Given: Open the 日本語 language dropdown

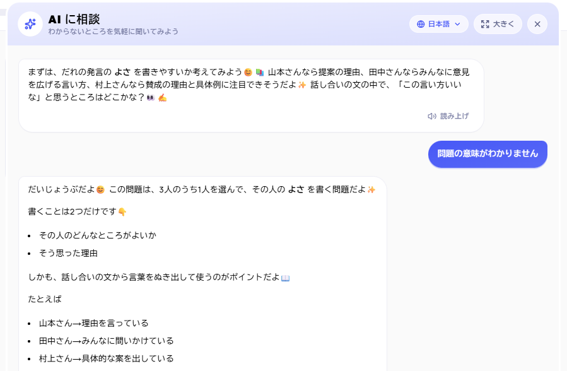Looking at the screenshot, I should [x=439, y=24].
